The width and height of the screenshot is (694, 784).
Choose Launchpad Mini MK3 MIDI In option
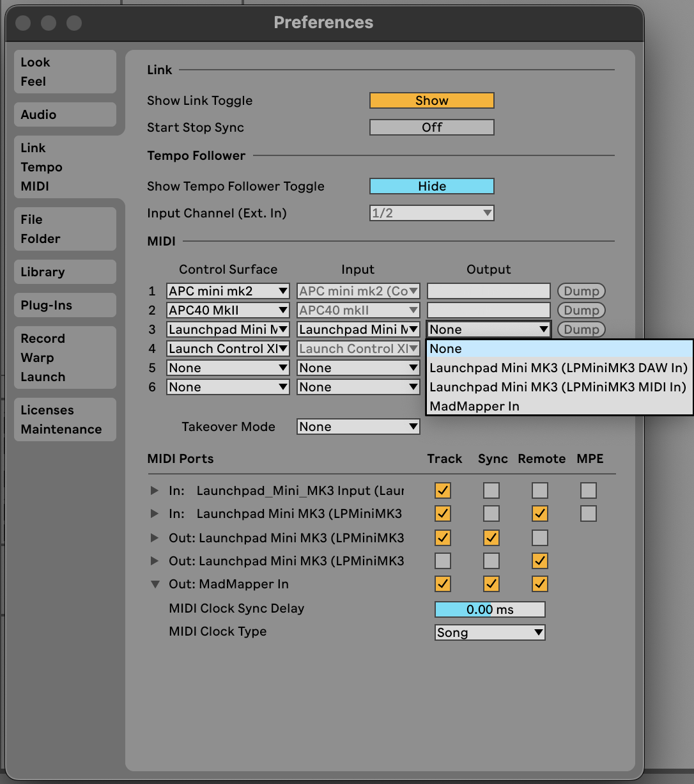pos(558,387)
